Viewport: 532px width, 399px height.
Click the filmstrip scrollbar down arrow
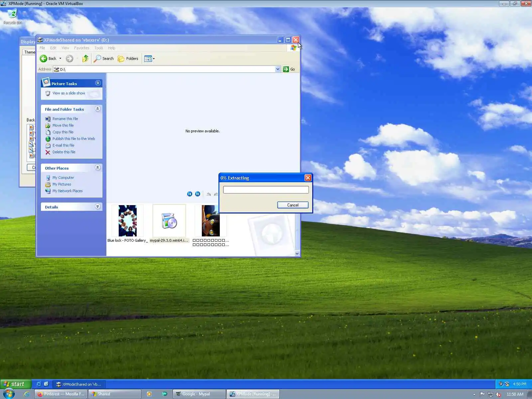tap(297, 253)
